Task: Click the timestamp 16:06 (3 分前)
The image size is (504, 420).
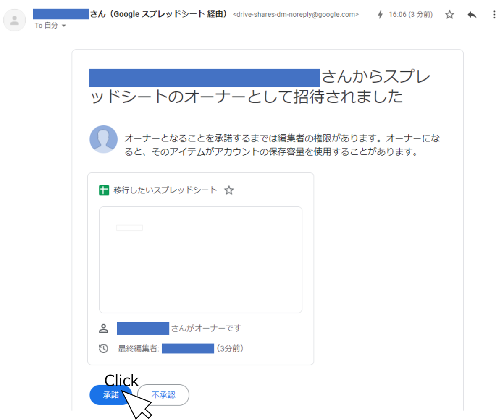Action: (x=411, y=15)
